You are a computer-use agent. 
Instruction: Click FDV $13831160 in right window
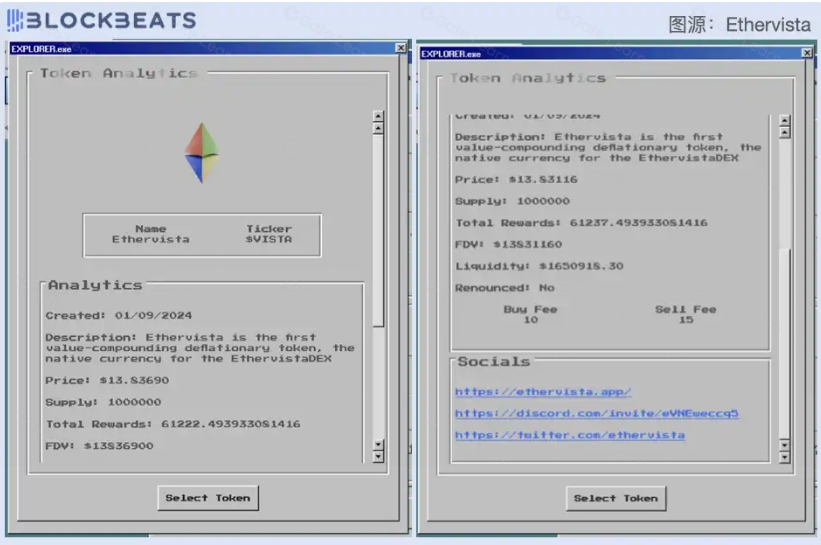(508, 244)
